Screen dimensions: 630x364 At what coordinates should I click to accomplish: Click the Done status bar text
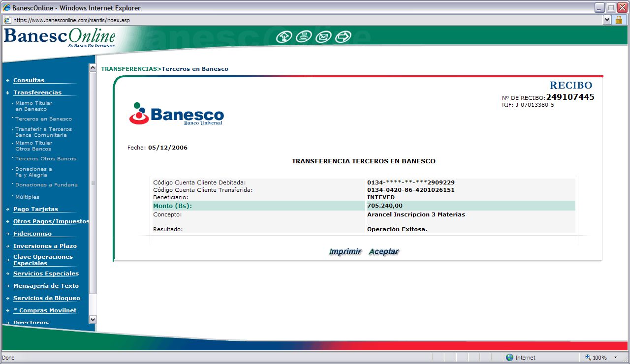tap(8, 358)
